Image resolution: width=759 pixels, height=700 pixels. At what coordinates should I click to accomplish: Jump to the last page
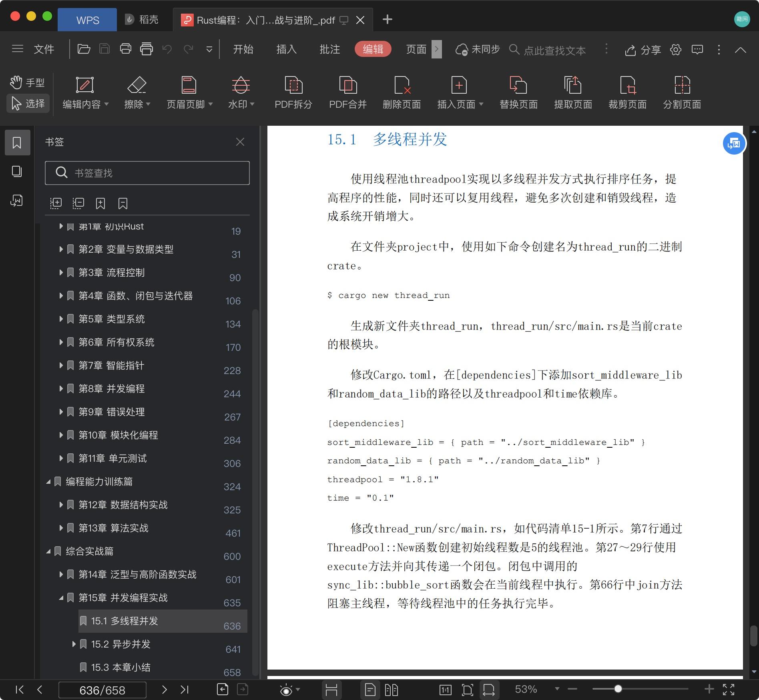tap(185, 689)
